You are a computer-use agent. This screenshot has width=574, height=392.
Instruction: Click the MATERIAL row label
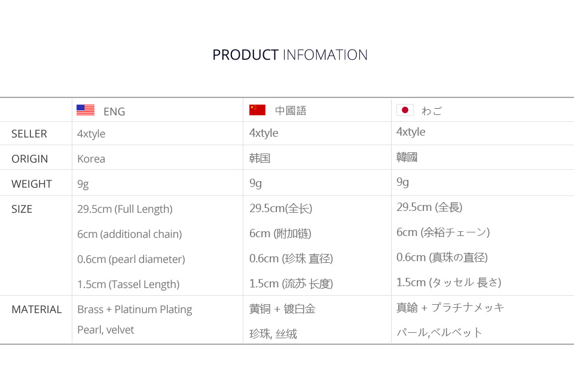[36, 310]
